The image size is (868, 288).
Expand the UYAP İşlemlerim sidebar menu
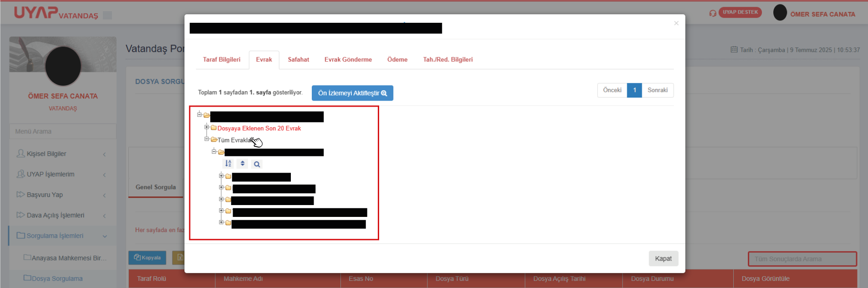click(105, 175)
